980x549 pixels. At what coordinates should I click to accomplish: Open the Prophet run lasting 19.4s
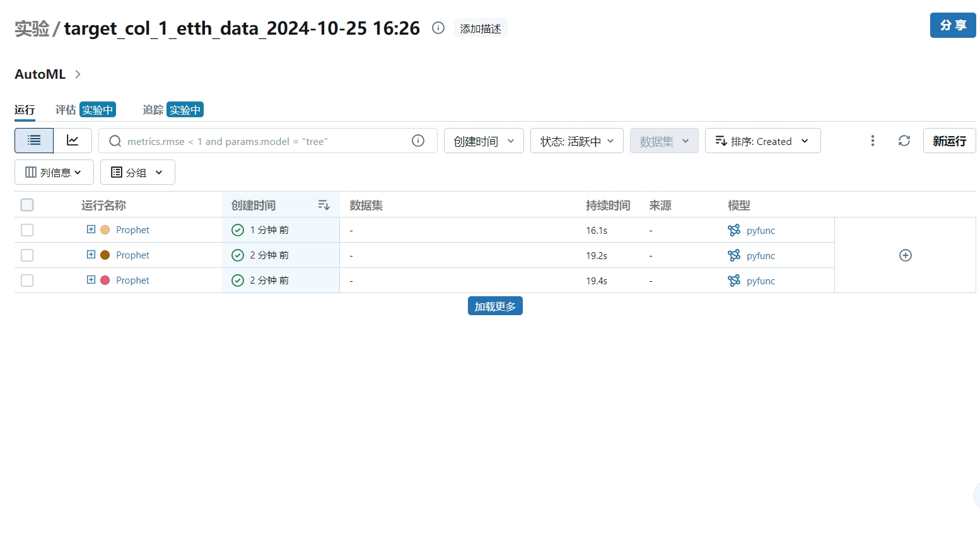[132, 280]
